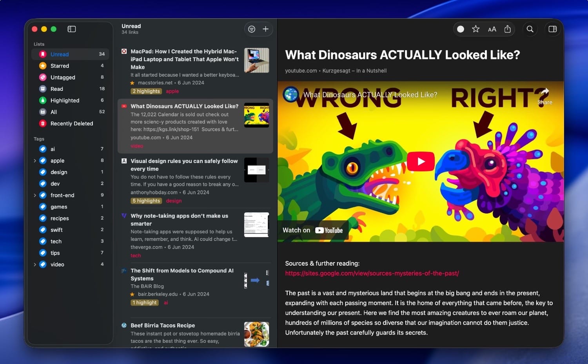Toggle the left sidebar panel icon
Image resolution: width=588 pixels, height=364 pixels.
click(71, 29)
